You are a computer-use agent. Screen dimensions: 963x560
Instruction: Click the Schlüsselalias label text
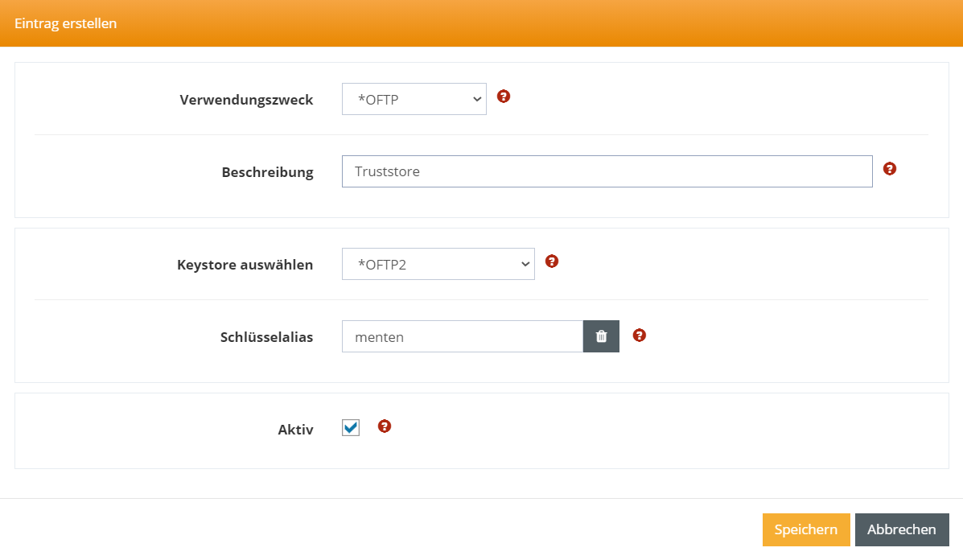(x=266, y=338)
